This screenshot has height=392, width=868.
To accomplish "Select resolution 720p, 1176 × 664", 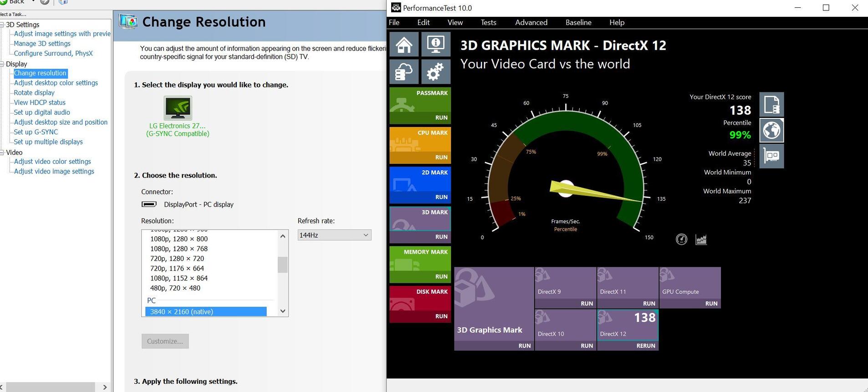I will coord(177,268).
